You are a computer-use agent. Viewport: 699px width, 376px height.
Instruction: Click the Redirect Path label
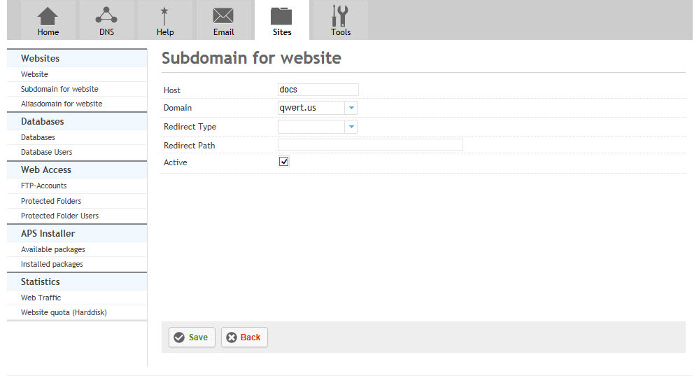[189, 145]
